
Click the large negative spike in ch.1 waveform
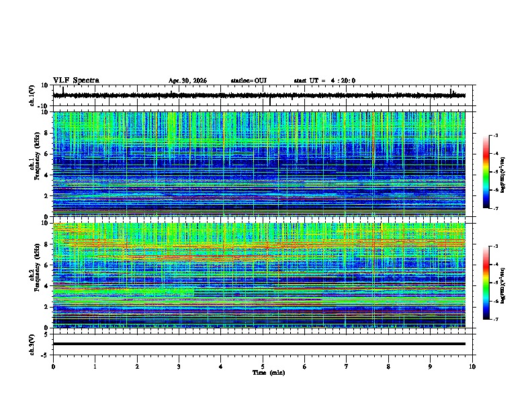point(270,101)
